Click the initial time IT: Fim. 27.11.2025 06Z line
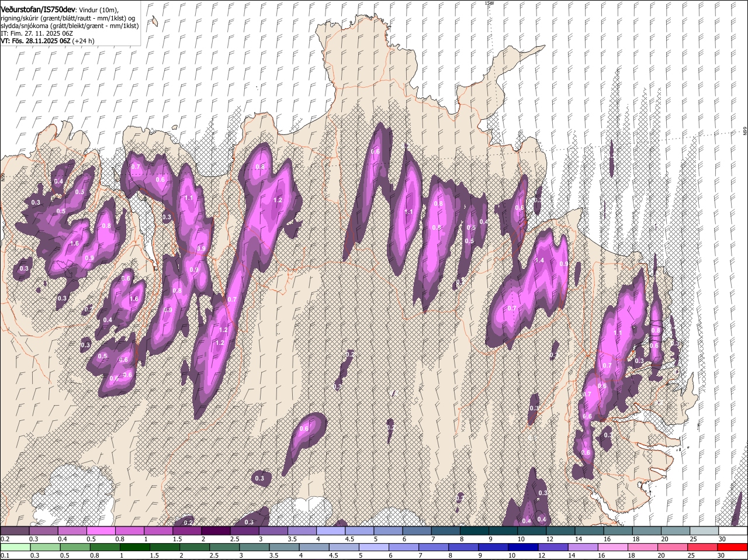The height and width of the screenshot is (560, 748). [37, 33]
